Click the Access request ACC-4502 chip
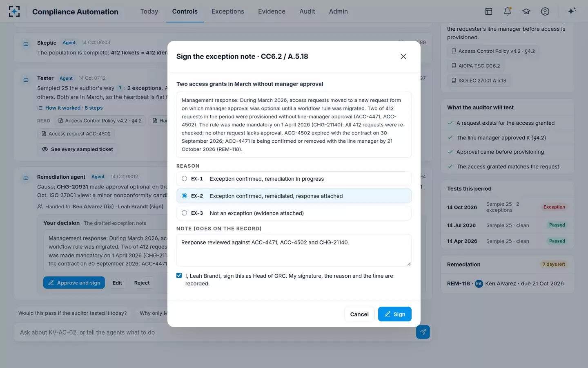The image size is (588, 368). 76,134
